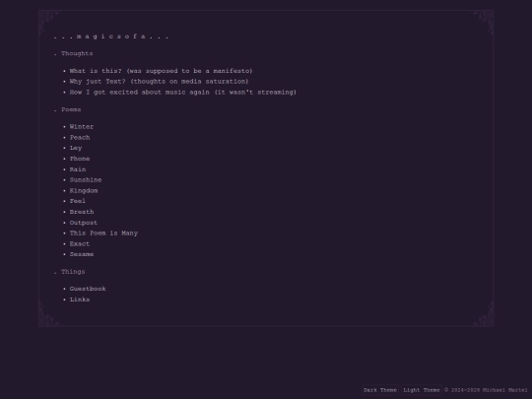
Task: Visit the Links page
Action: pyautogui.click(x=80, y=299)
